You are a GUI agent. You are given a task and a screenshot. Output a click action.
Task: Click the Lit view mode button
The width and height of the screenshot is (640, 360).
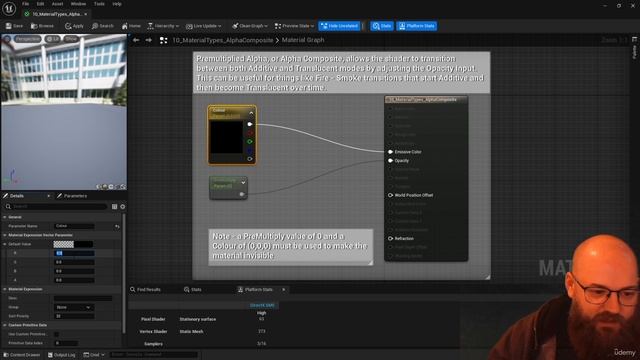click(x=52, y=39)
